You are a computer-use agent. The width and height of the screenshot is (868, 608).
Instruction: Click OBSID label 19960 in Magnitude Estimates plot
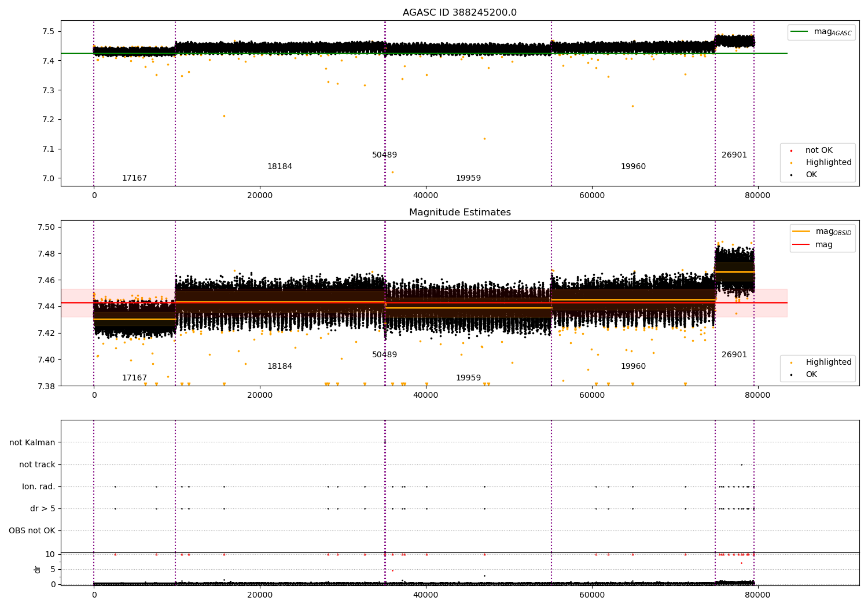pyautogui.click(x=633, y=367)
